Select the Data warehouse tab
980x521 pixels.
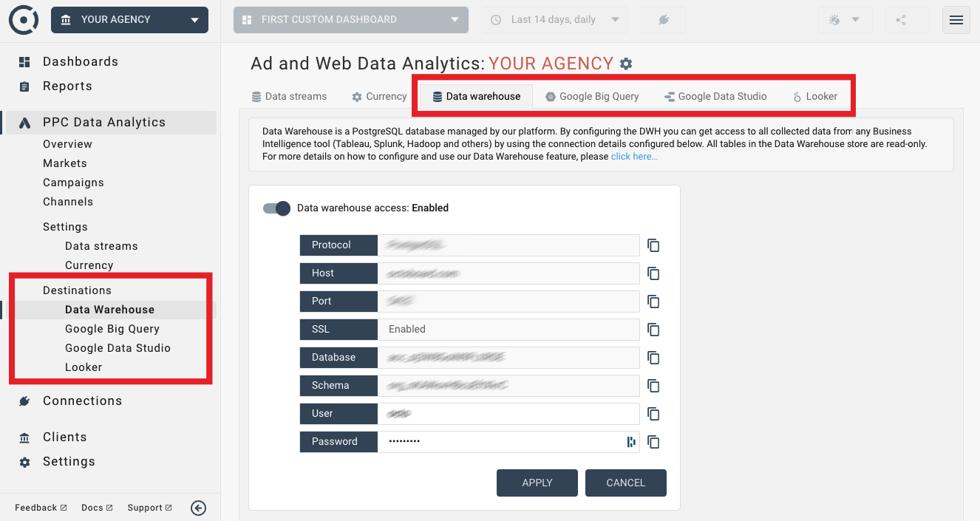tap(477, 96)
